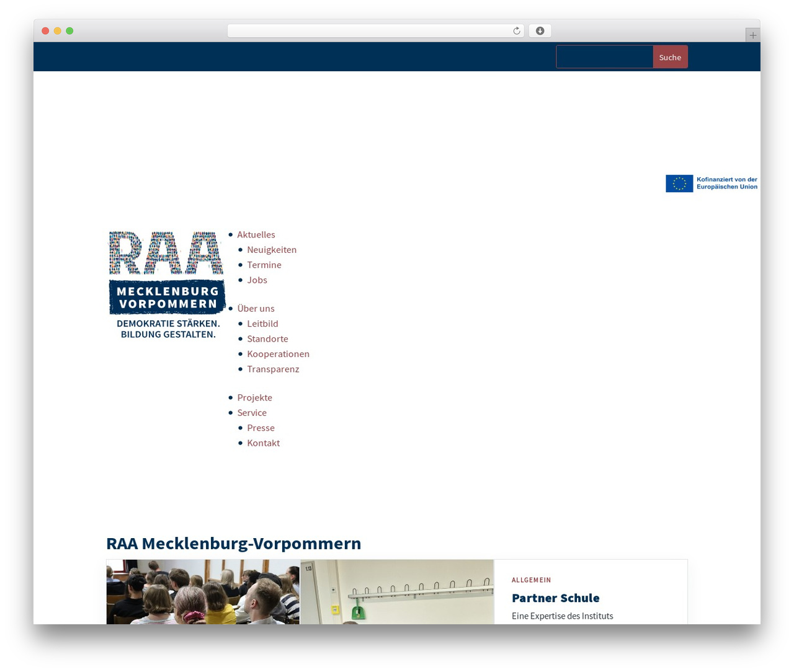
Task: Open the Partner Schule article title
Action: (555, 598)
